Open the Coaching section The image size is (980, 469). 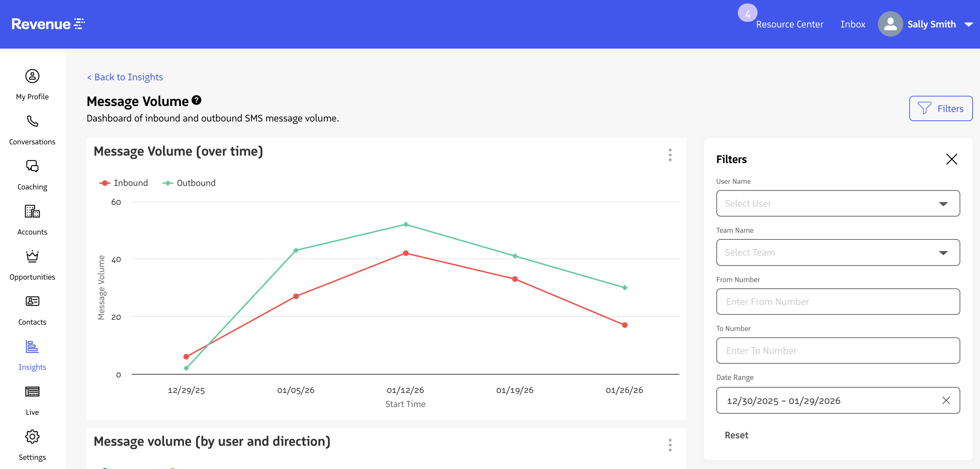pos(32,174)
